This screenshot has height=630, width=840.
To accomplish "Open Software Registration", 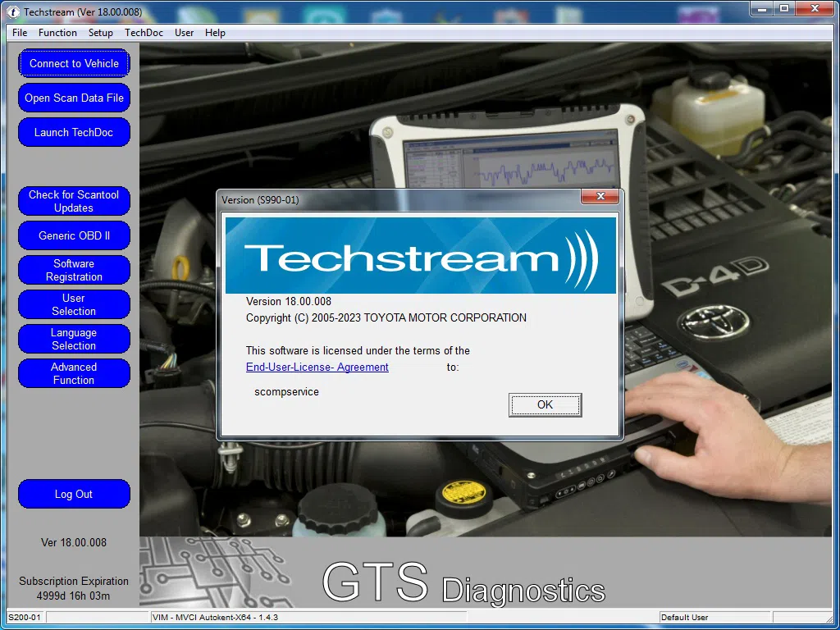I will [74, 270].
